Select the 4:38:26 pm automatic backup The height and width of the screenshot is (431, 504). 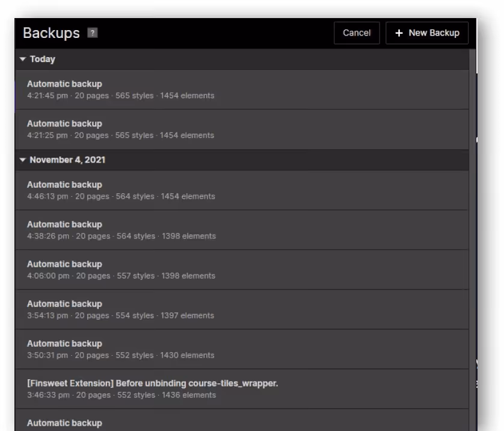[242, 230]
